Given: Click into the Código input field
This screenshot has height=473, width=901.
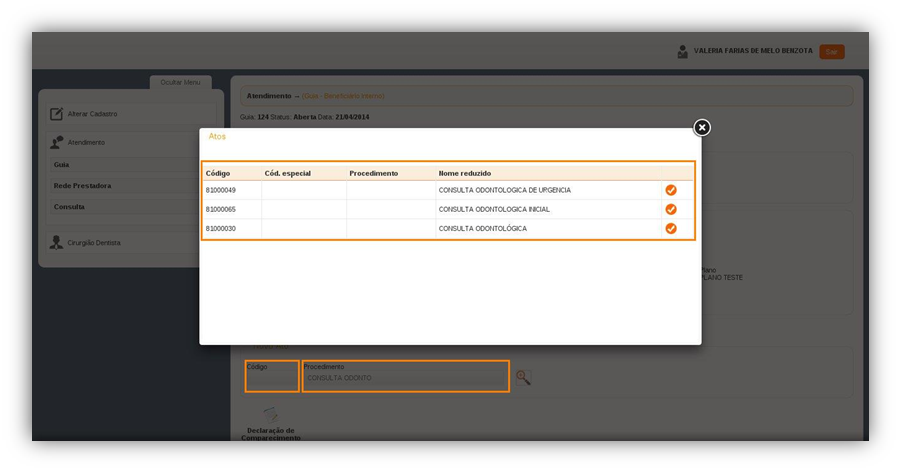Looking at the screenshot, I should coord(272,379).
